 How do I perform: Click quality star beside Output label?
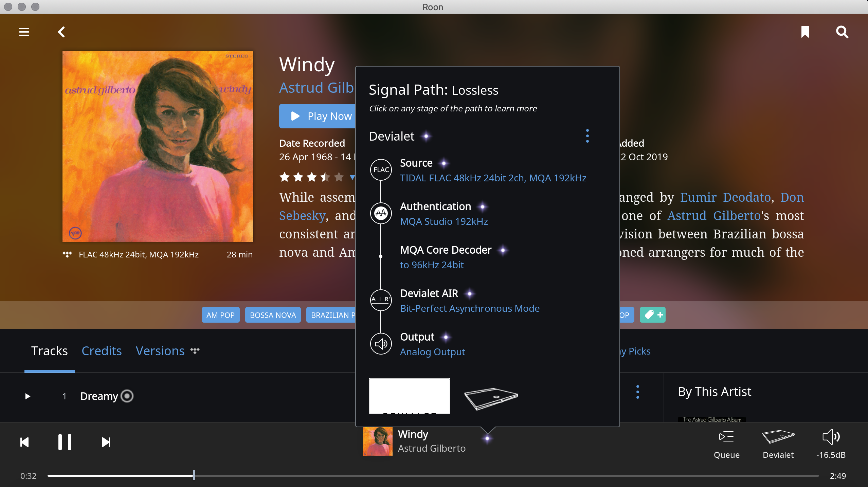click(446, 337)
